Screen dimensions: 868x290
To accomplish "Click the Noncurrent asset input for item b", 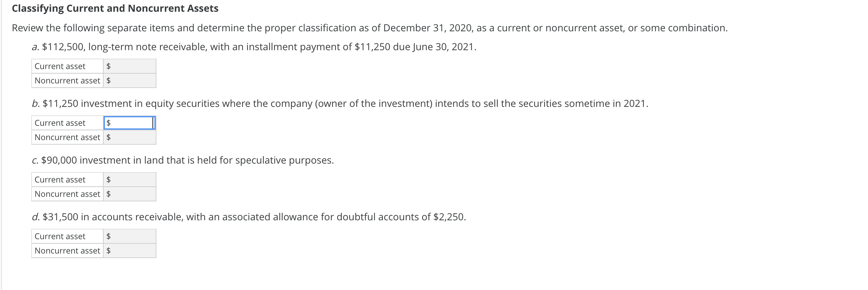I will pos(131,137).
